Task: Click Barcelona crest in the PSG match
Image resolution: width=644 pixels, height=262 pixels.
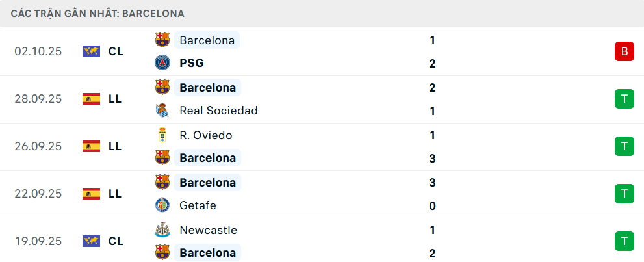Action: point(162,40)
